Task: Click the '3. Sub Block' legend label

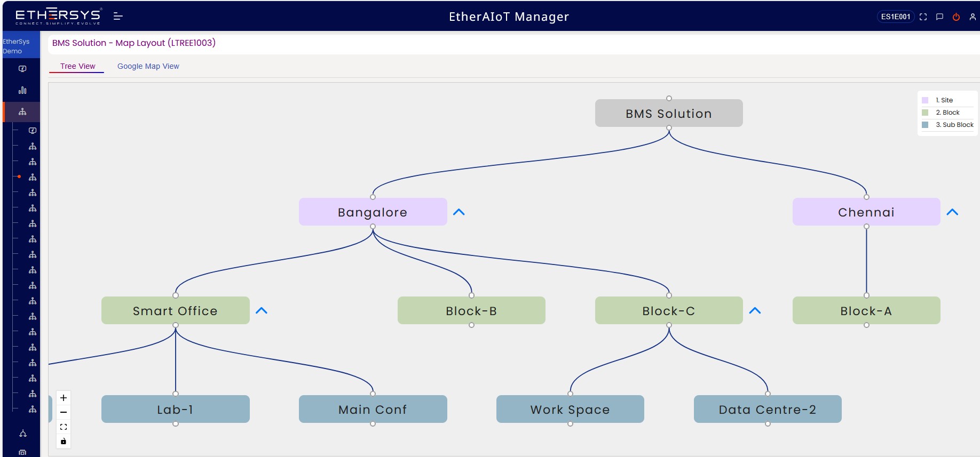Action: click(x=954, y=125)
